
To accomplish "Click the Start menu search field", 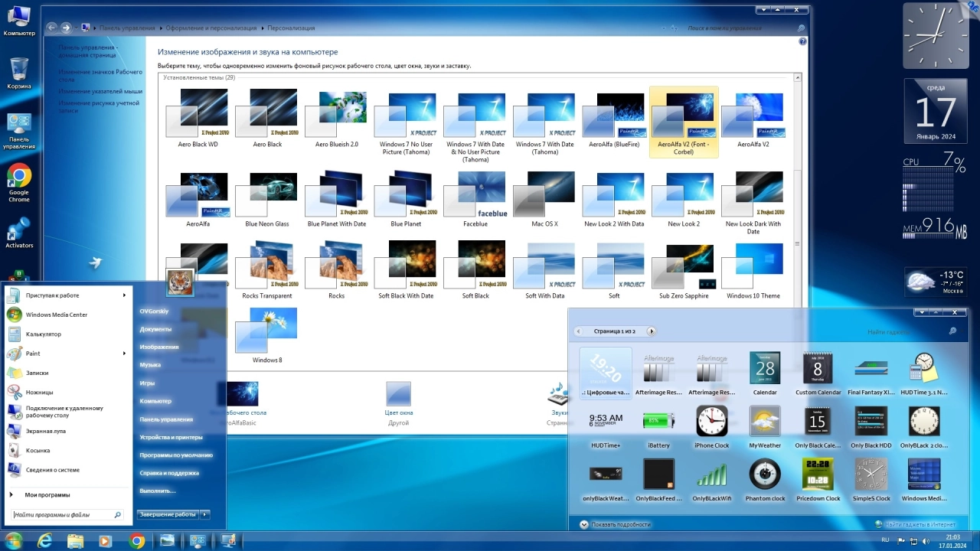I will (x=63, y=515).
